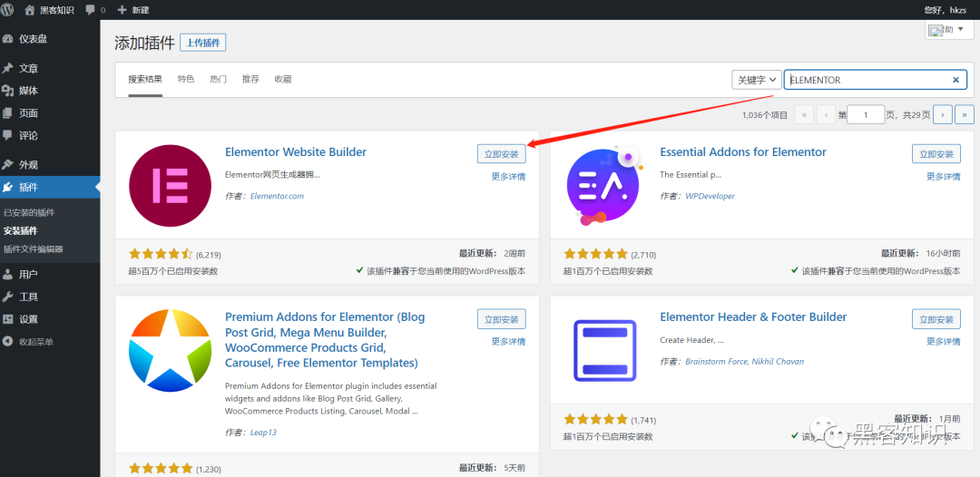
Task: Click the 页面 pages icon
Action: [8, 113]
